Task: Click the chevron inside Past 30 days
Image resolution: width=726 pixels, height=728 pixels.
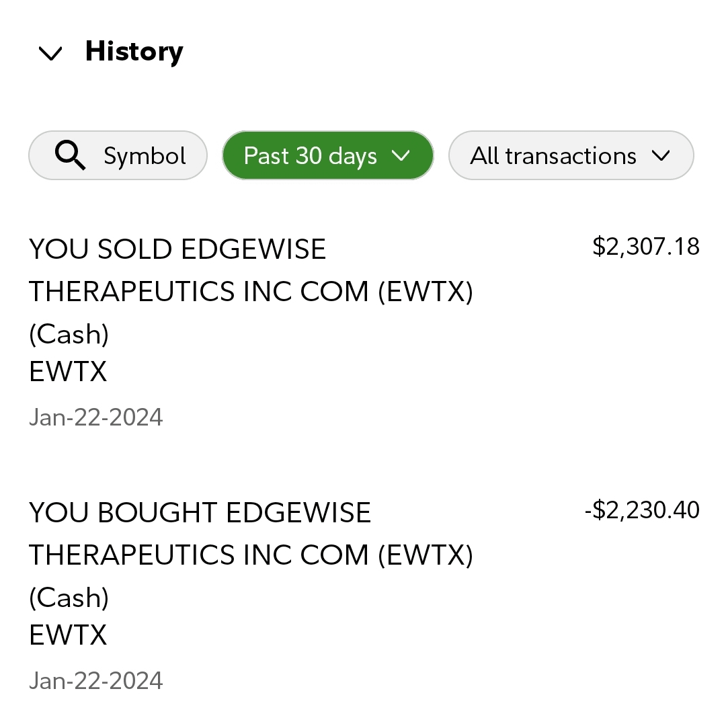Action: click(401, 156)
